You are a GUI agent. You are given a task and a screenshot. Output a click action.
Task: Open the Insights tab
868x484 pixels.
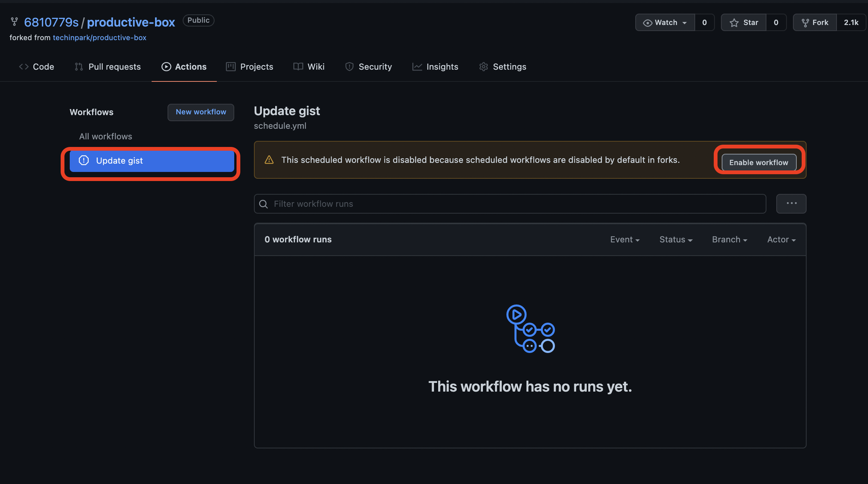pos(435,67)
